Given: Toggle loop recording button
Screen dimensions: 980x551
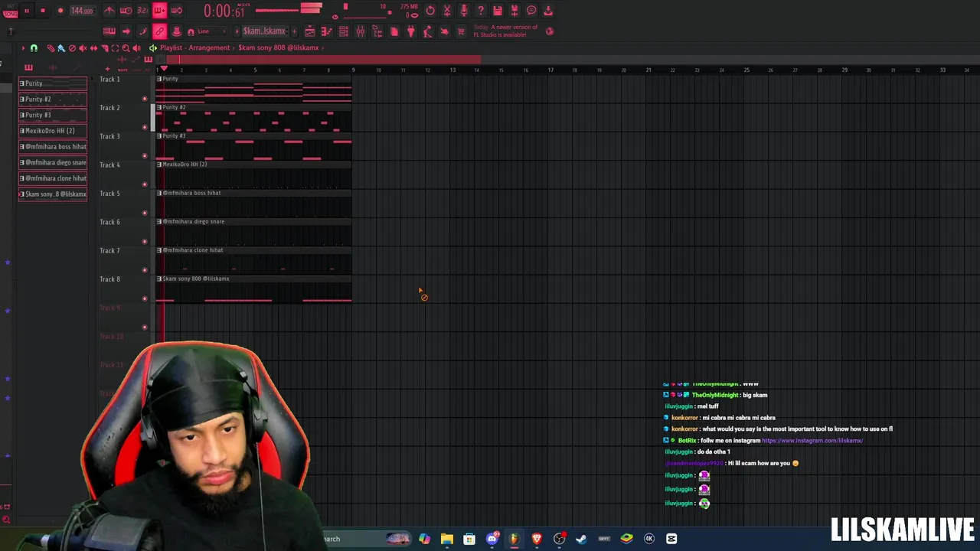Looking at the screenshot, I should [176, 11].
